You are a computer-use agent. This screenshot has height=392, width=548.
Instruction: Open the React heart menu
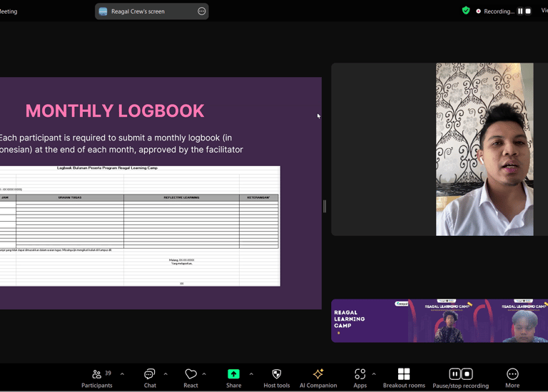click(x=191, y=378)
